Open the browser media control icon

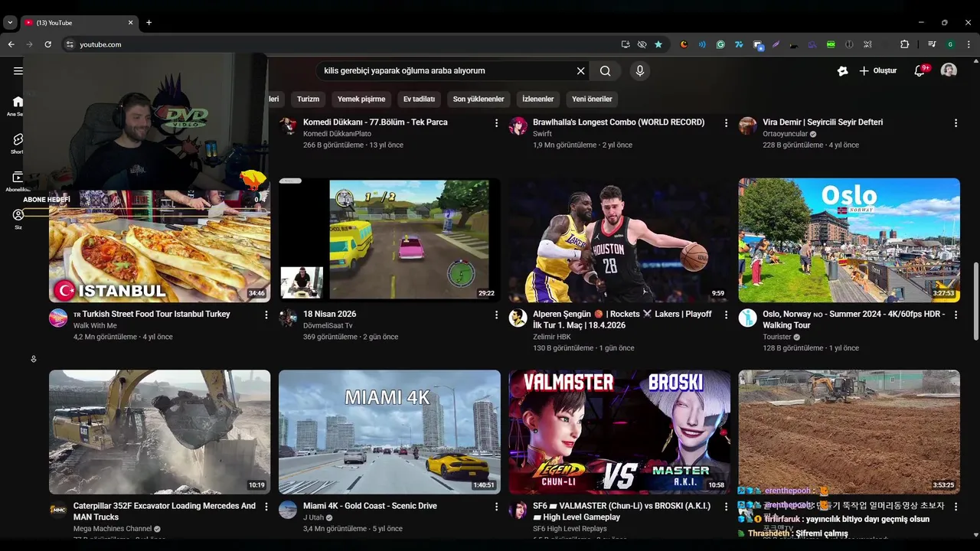tap(931, 44)
